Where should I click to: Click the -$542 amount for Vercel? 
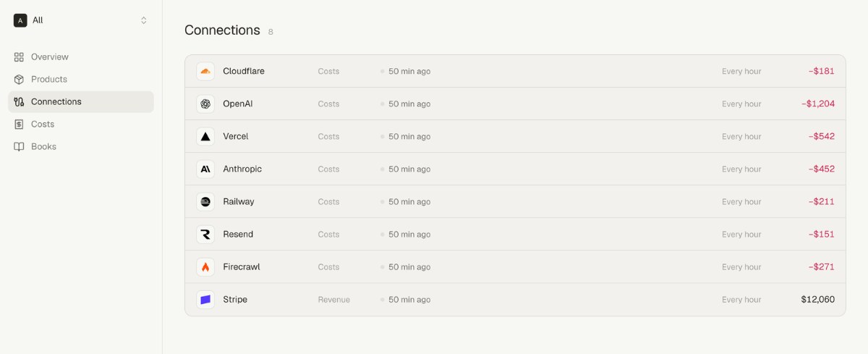(822, 136)
